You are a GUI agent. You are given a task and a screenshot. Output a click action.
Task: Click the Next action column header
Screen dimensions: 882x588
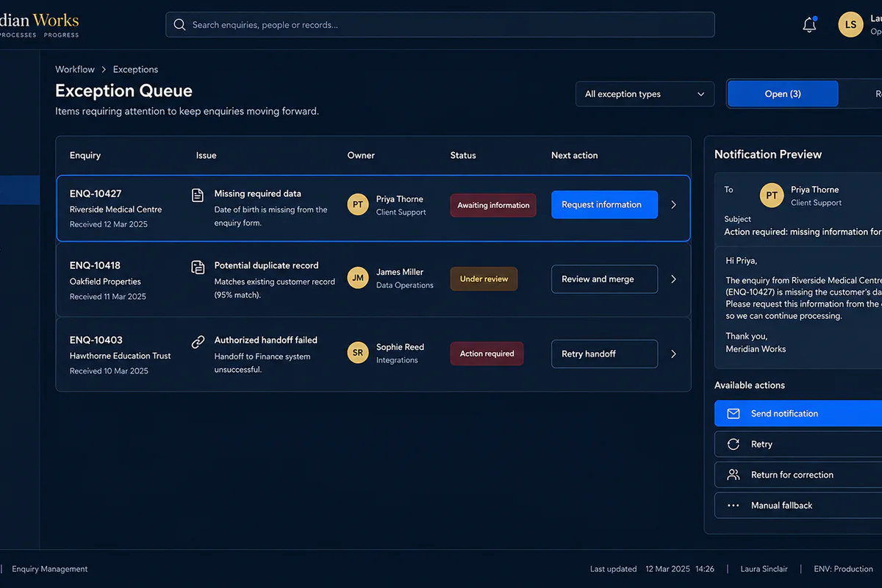click(574, 155)
